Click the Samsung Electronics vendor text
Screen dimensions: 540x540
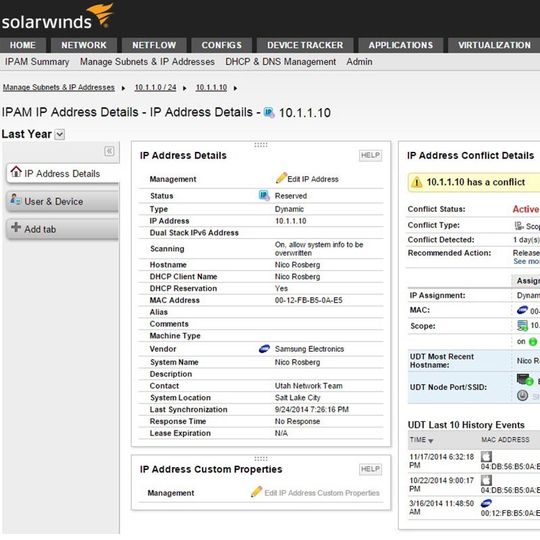point(310,349)
